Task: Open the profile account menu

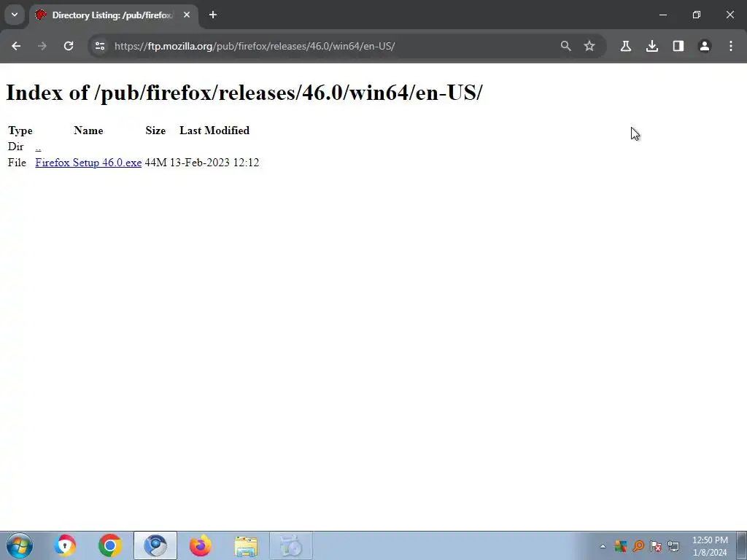Action: point(705,46)
